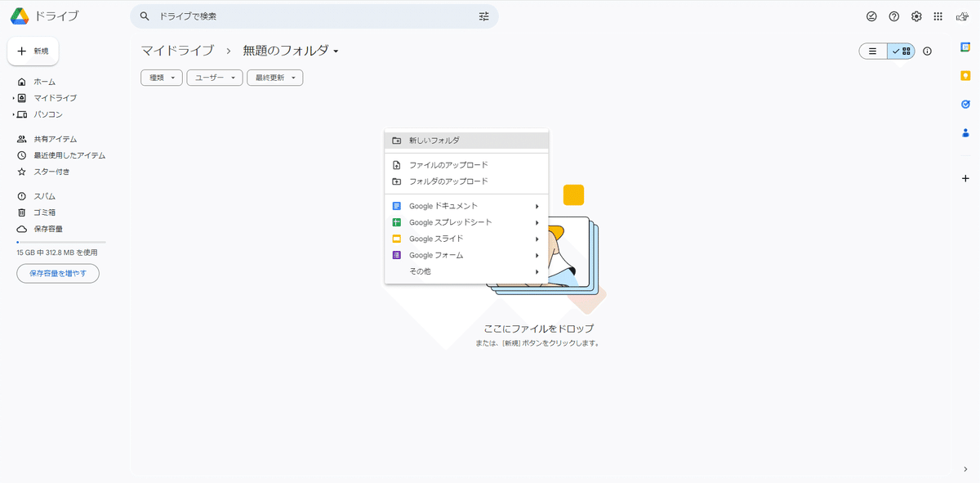Open the ユーザー filter dropdown
Image resolution: width=980 pixels, height=483 pixels.
[215, 78]
